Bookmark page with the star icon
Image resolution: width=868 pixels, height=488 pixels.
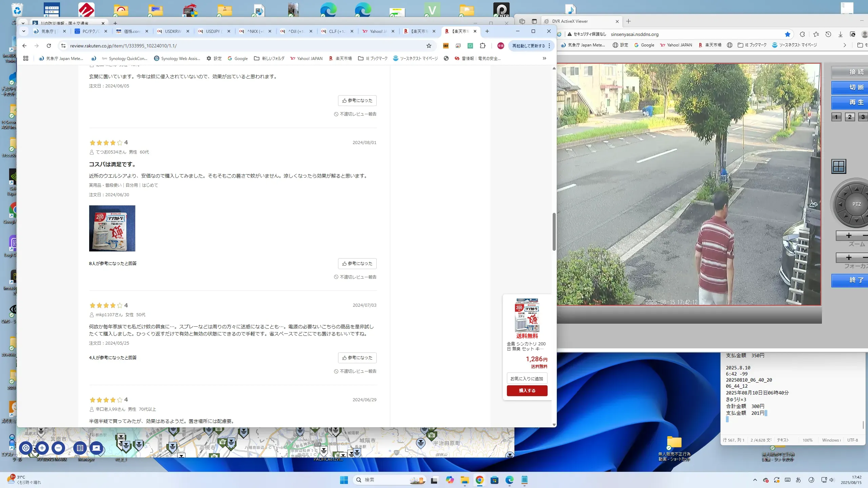click(x=429, y=46)
